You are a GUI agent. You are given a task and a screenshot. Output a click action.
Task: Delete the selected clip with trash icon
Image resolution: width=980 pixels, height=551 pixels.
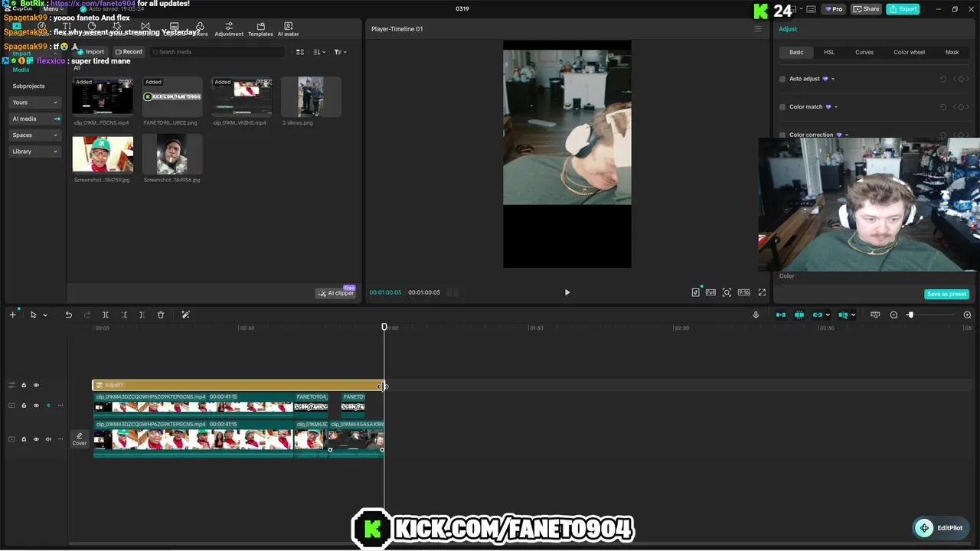tap(161, 315)
